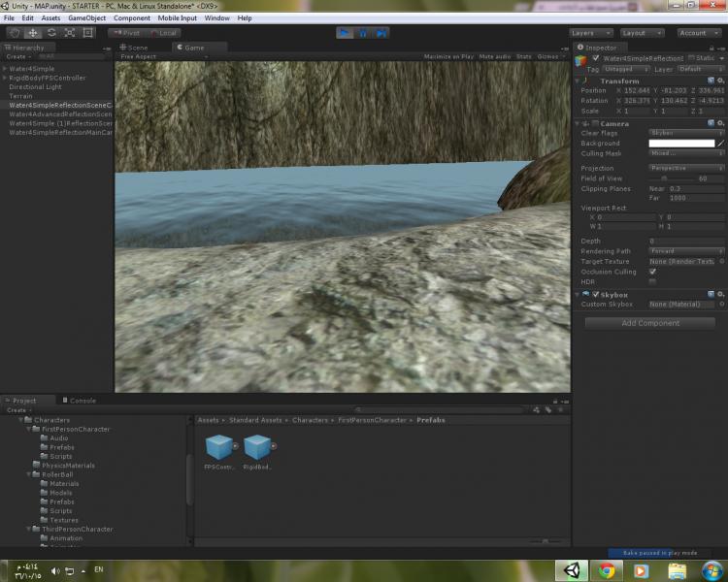The width and height of the screenshot is (728, 582).
Task: Open the eyedropper next to Background color
Action: [x=721, y=144]
